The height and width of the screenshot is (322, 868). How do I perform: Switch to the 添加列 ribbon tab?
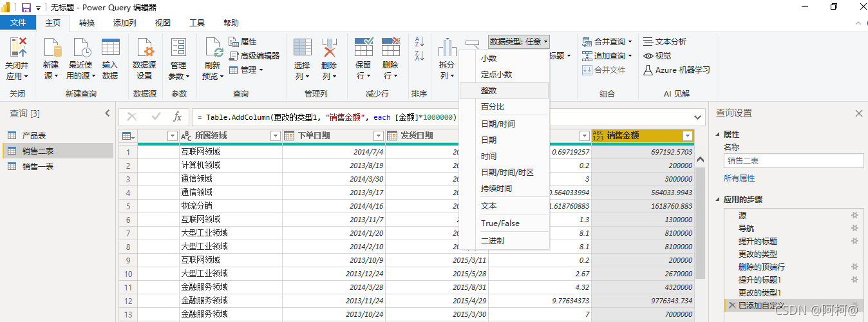[124, 23]
